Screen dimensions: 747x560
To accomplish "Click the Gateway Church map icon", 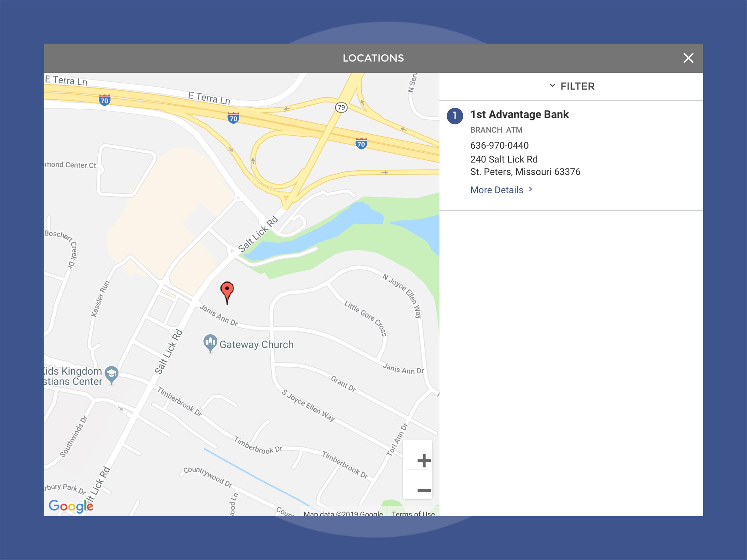I will (210, 343).
